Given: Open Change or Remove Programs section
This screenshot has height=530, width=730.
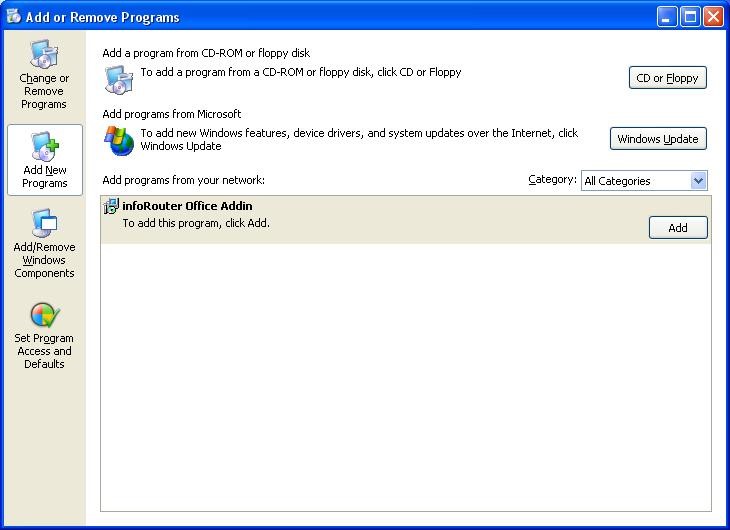Looking at the screenshot, I should click(44, 75).
